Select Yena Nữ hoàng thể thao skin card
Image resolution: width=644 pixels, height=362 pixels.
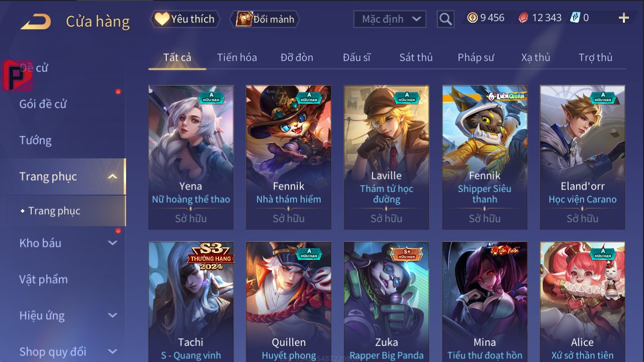click(191, 157)
